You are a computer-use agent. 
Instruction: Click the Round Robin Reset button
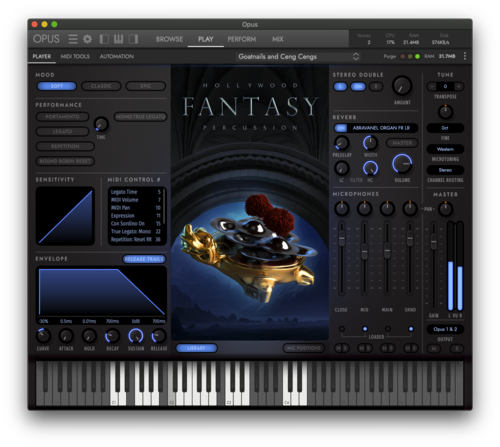(x=65, y=161)
